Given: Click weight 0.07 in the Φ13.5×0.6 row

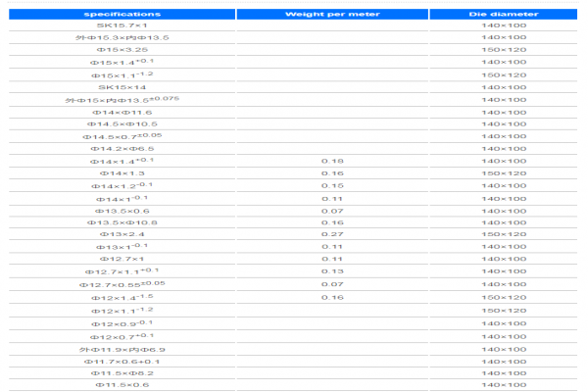Looking at the screenshot, I should (x=332, y=212).
